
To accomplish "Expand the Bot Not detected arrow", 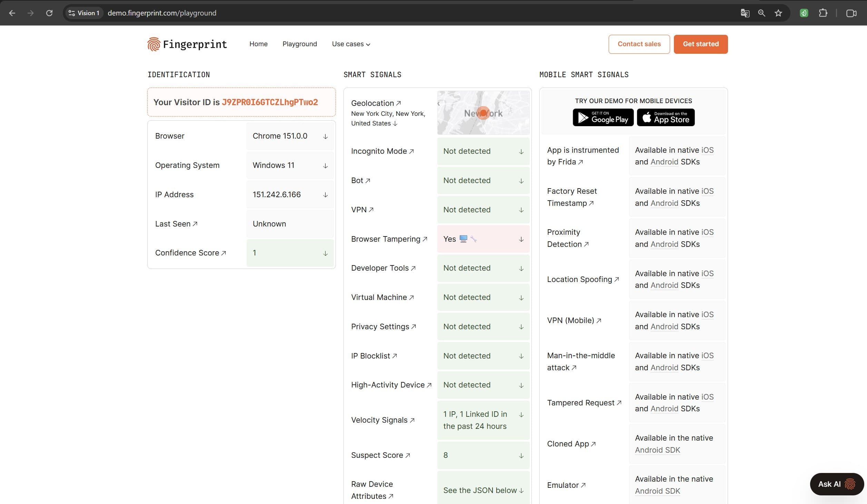I will click(x=521, y=181).
